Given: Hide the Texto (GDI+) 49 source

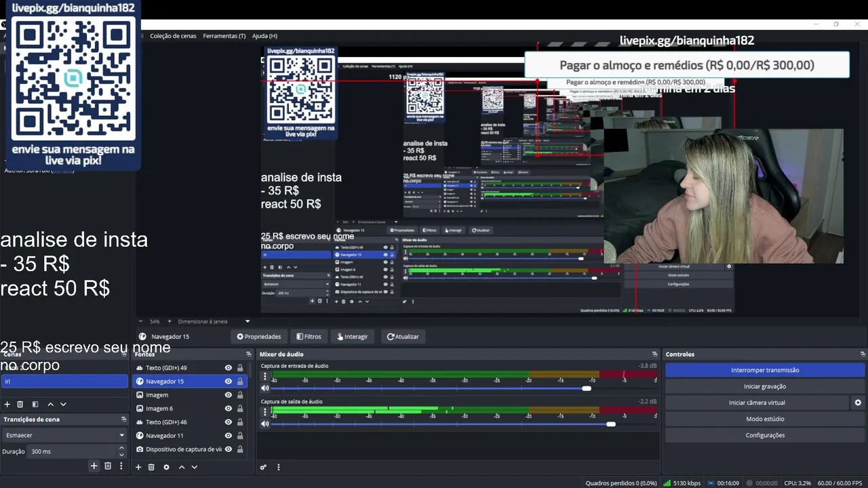Looking at the screenshot, I should tap(229, 368).
